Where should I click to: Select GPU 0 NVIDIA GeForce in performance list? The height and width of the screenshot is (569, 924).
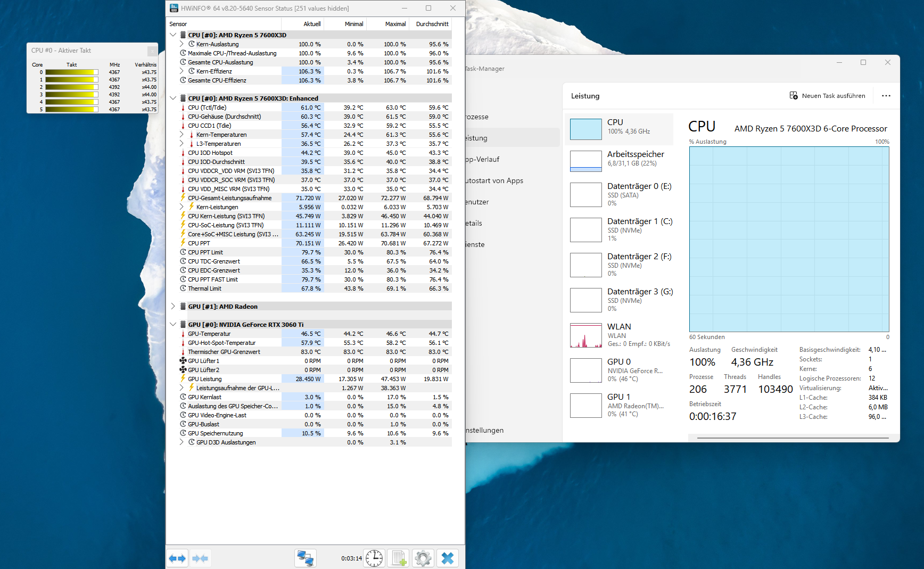click(619, 370)
